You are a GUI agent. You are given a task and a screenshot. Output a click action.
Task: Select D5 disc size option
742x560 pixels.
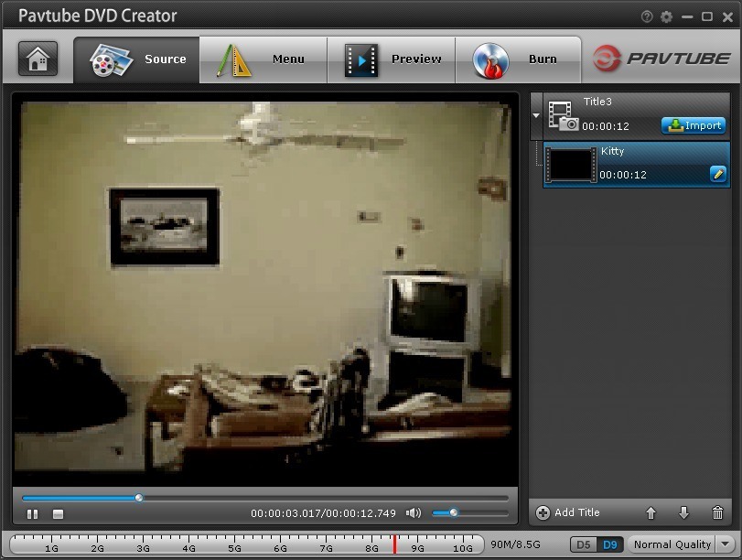click(x=584, y=544)
